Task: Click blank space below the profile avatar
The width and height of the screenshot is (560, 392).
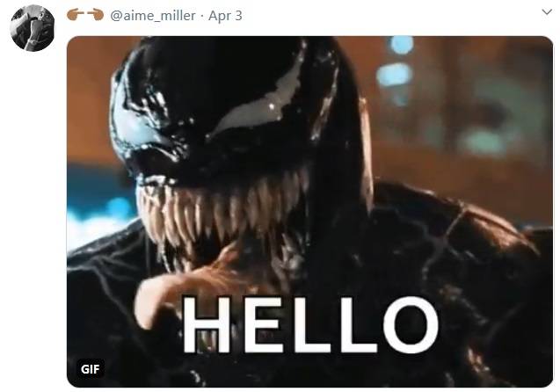Action: point(33,214)
